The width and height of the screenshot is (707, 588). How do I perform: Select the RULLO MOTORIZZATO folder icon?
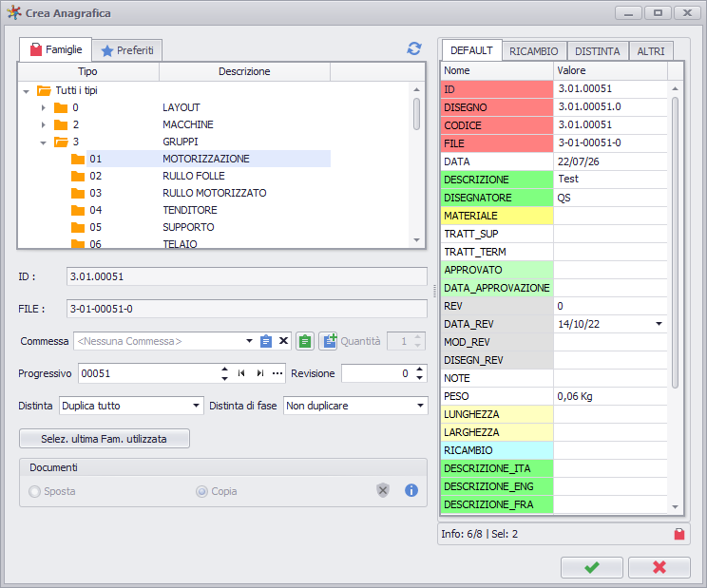[x=78, y=193]
